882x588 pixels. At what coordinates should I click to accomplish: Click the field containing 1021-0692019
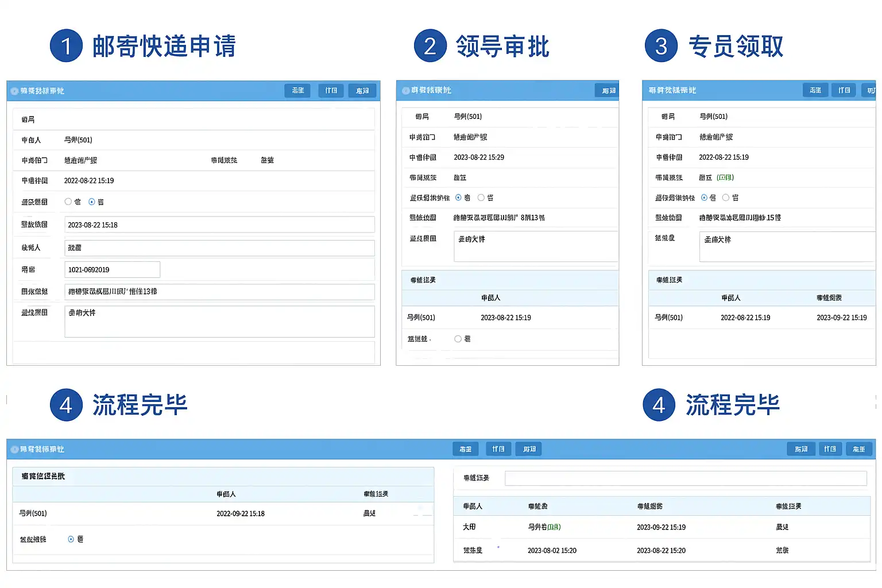[x=112, y=269]
